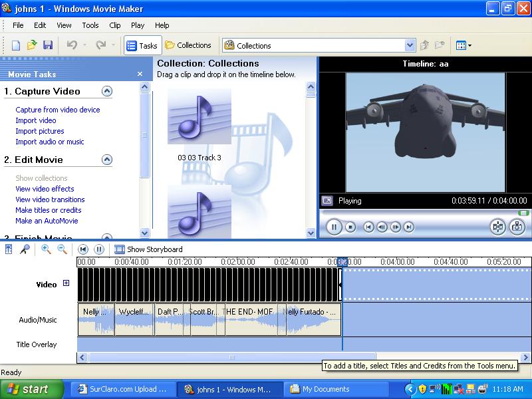Open the Views dropdown button
This screenshot has width=532, height=399.
tap(464, 45)
